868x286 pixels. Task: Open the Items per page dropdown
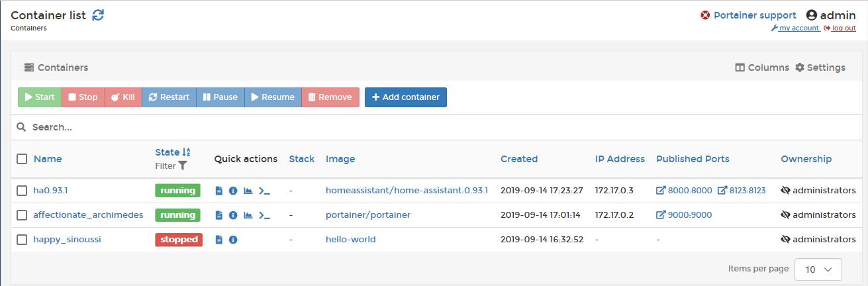click(x=818, y=269)
